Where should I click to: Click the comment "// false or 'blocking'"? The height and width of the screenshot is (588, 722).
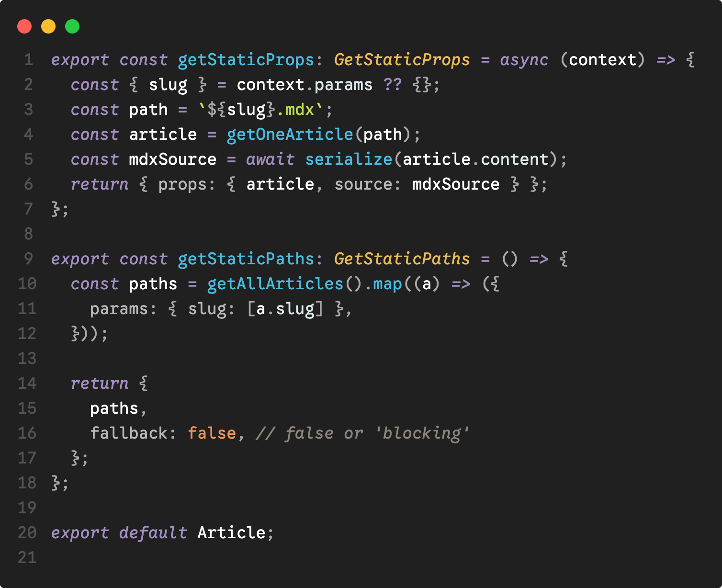(x=363, y=433)
